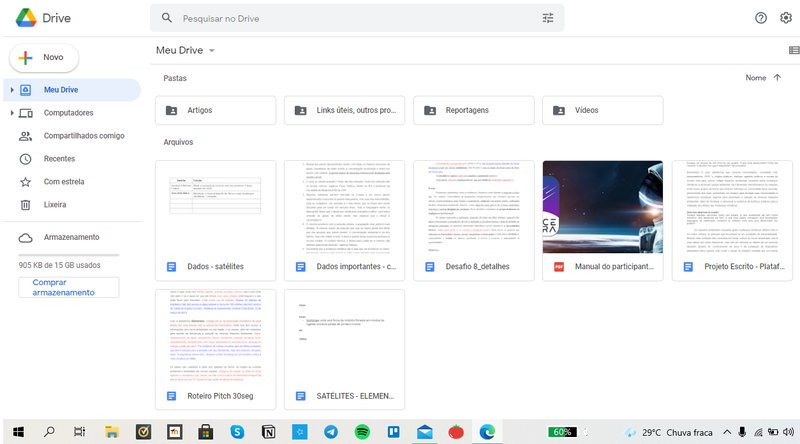Select the Links úteis shared folder

pyautogui.click(x=344, y=110)
